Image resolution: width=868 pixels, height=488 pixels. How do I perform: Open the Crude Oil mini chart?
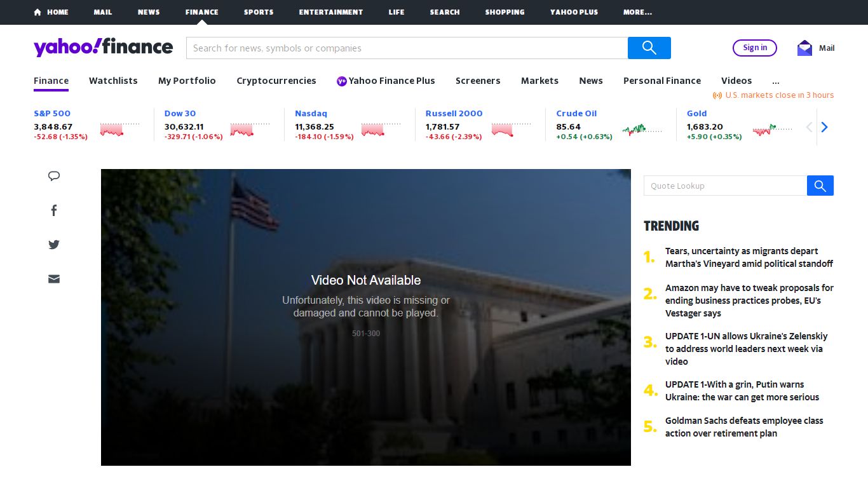pos(642,130)
